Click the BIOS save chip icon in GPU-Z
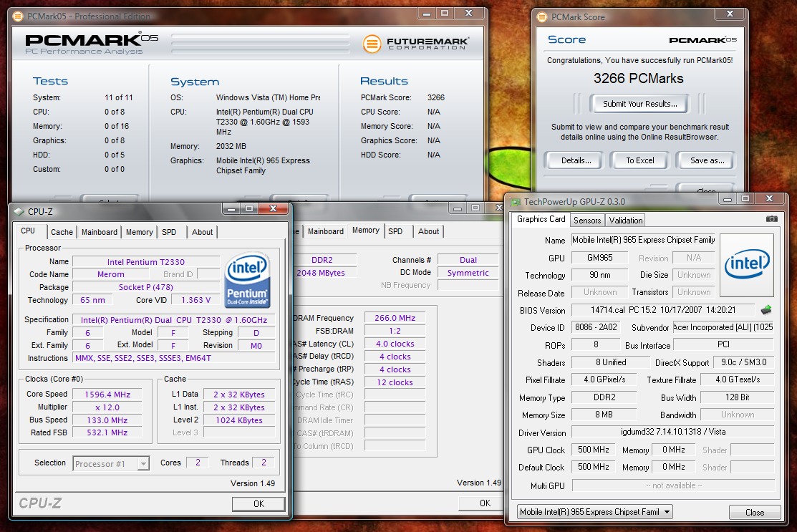Viewport: 797px width, 532px height. pyautogui.click(x=766, y=309)
